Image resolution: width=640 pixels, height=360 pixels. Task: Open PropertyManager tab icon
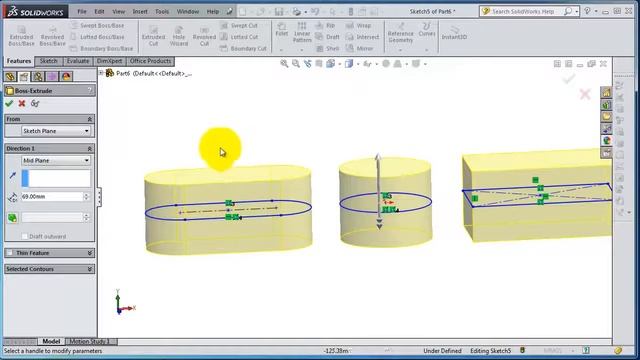[x=24, y=76]
